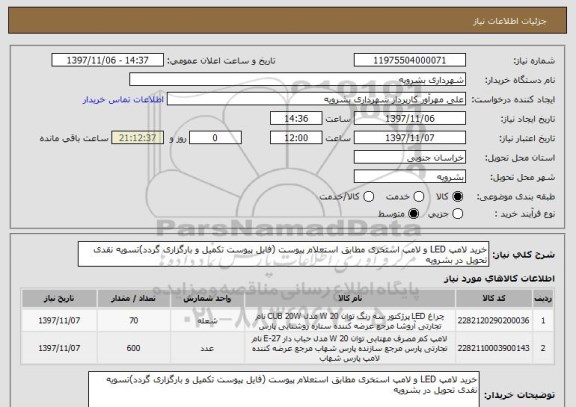
Task: Click the شماره نیاز field 11975504000071
Action: click(x=410, y=60)
